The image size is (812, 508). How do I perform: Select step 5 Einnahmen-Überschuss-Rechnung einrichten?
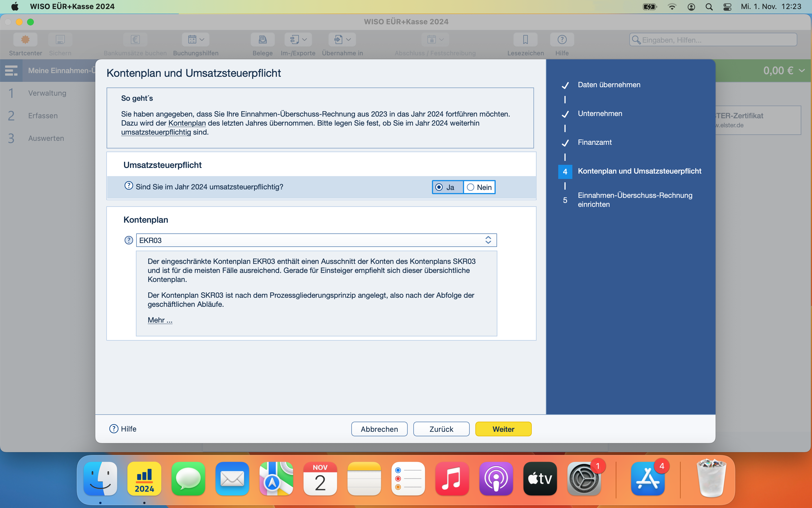635,200
